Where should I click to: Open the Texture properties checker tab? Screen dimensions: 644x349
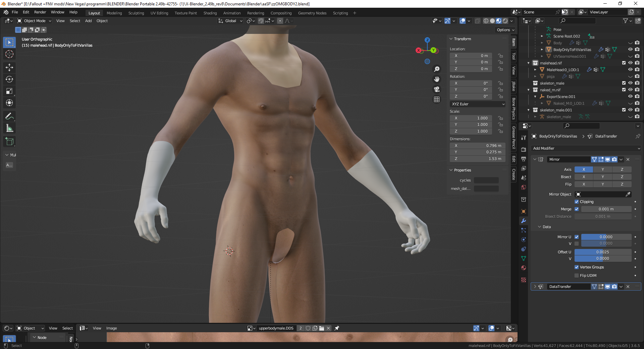[524, 280]
